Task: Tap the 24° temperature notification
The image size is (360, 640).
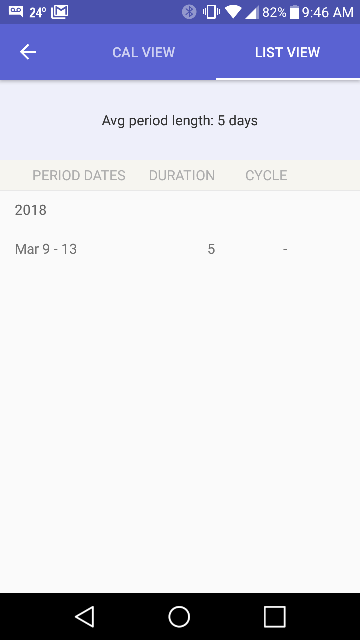Action: pos(38,12)
